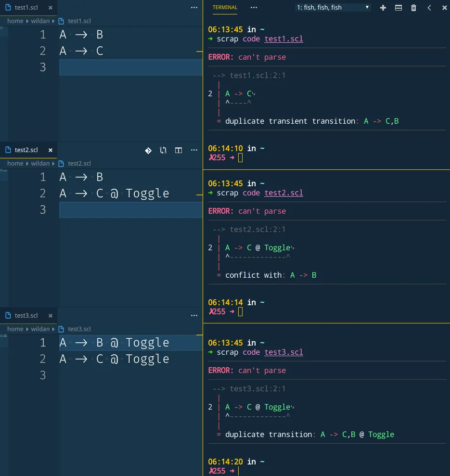Close the terminal panel
The width and height of the screenshot is (450, 476).
pyautogui.click(x=445, y=8)
